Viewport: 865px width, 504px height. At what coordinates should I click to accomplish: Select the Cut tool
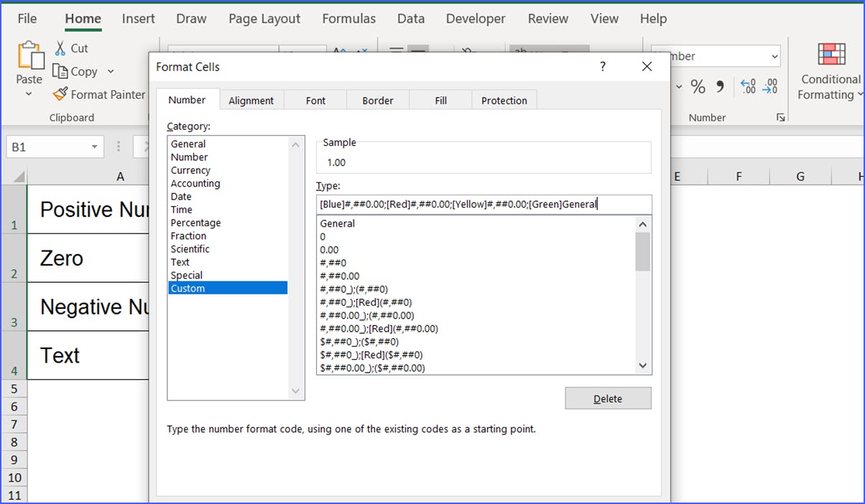pyautogui.click(x=70, y=48)
